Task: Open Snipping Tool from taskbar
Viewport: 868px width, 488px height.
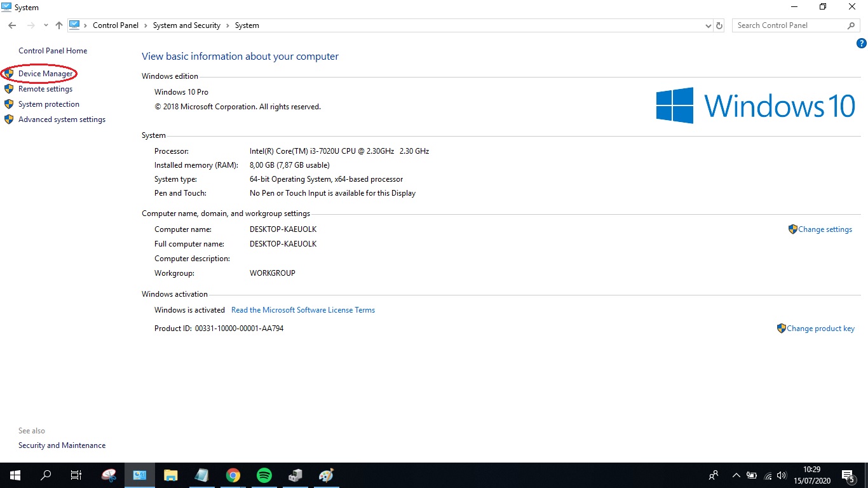Action: (x=109, y=475)
